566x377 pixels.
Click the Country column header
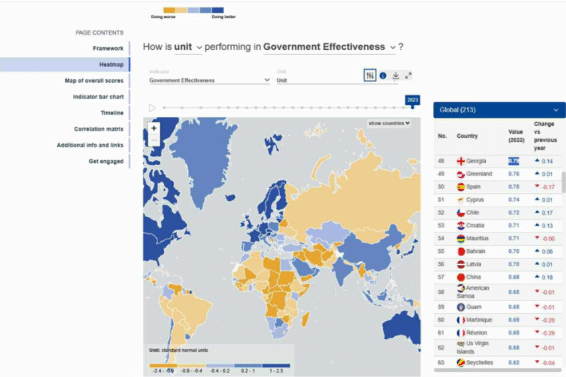467,136
